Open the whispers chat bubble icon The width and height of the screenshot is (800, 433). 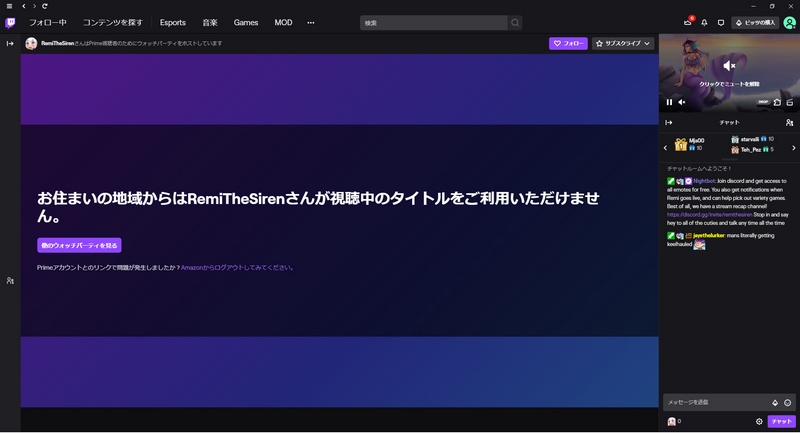pos(720,22)
